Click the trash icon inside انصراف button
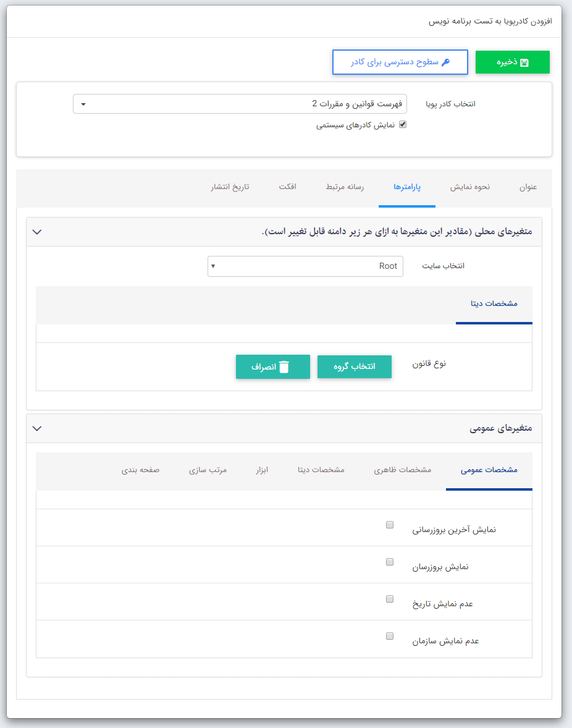The width and height of the screenshot is (572, 728). 284,366
